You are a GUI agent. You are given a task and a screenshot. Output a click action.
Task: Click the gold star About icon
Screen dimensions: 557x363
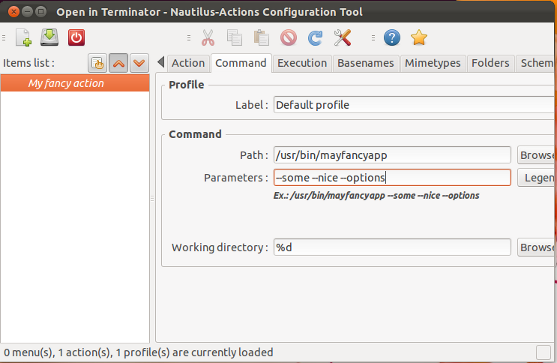pos(419,38)
